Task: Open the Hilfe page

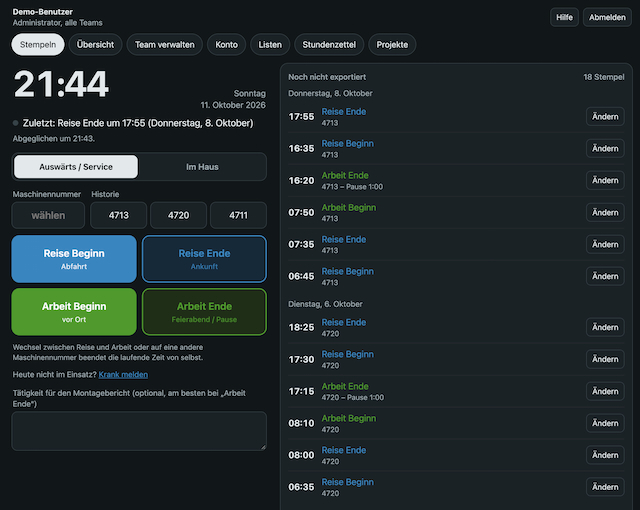Action: coord(564,17)
